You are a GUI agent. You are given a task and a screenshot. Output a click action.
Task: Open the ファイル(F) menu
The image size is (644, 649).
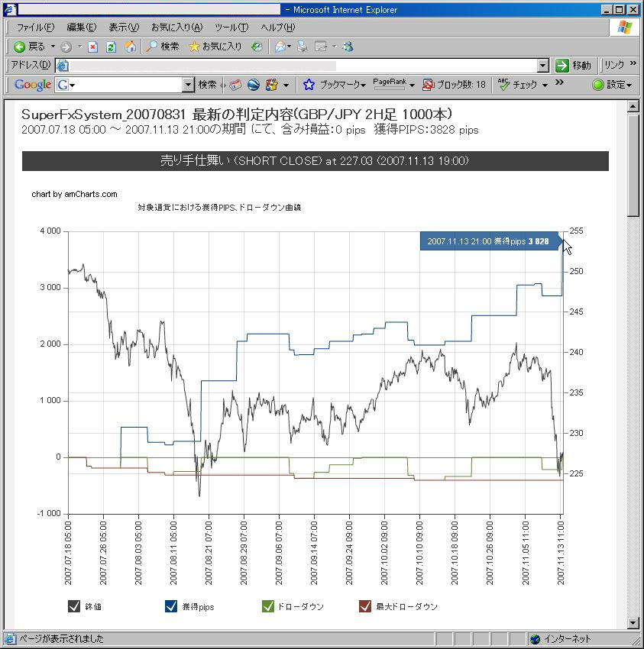coord(35,27)
